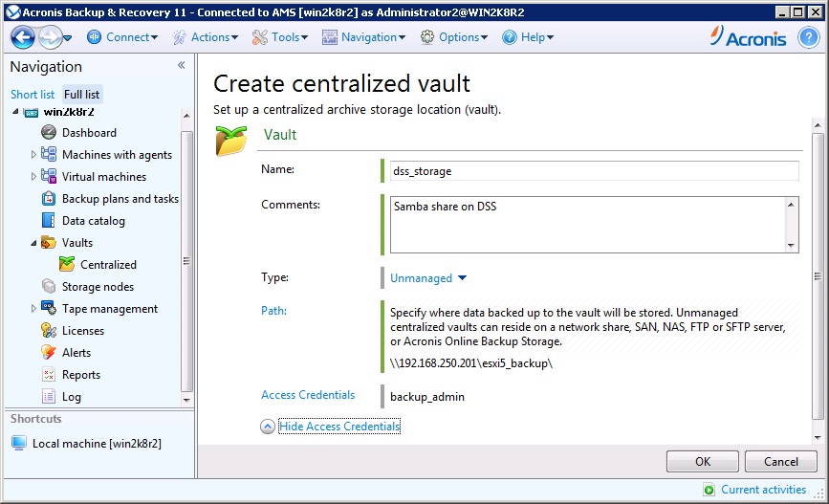Click the Connect globe icon

coord(94,37)
